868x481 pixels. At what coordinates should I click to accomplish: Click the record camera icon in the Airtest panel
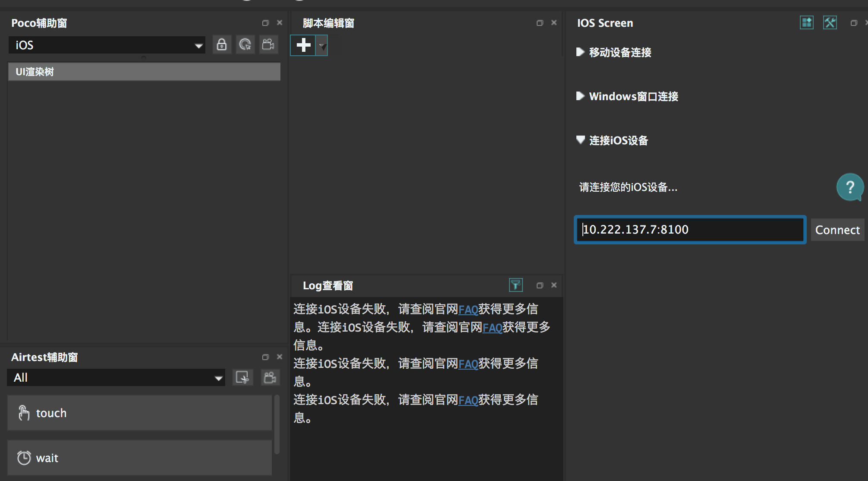270,377
